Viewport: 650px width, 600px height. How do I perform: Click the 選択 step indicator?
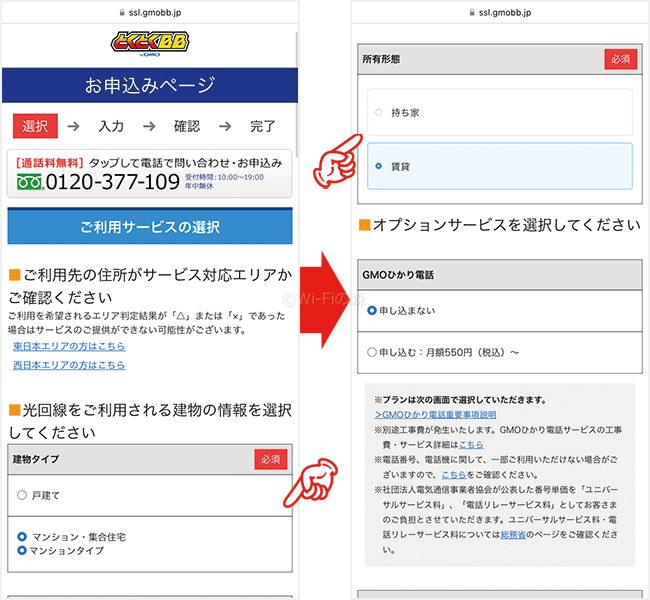point(35,126)
